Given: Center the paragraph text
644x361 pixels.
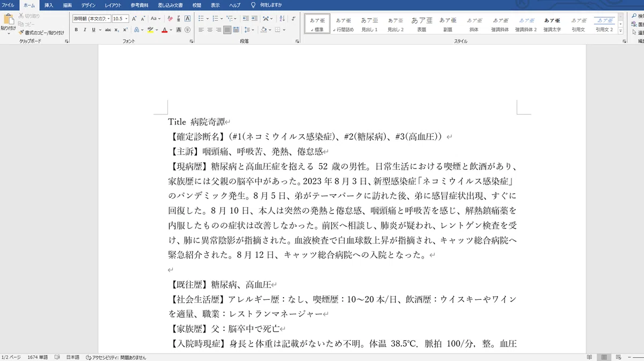Looking at the screenshot, I should tap(210, 30).
